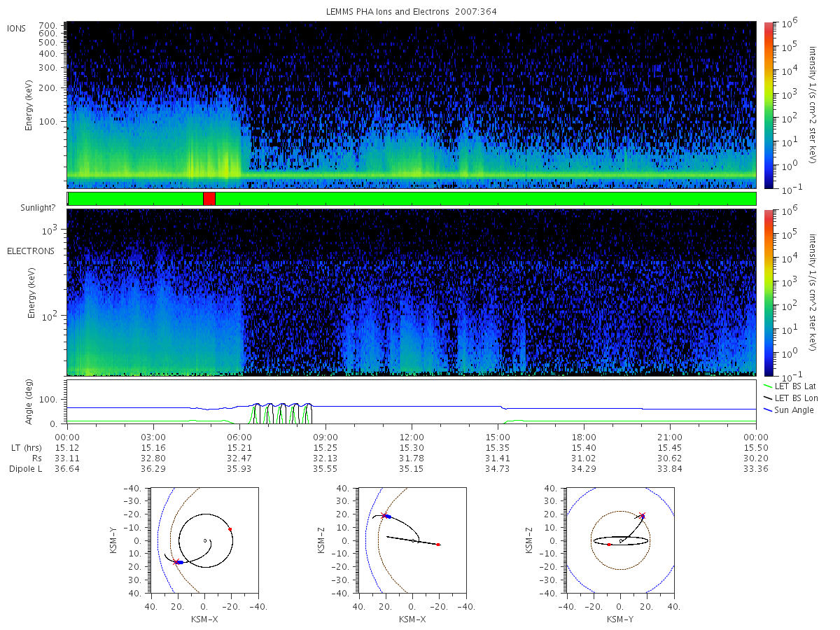Click the 06:00 time axis tick label
The height and width of the screenshot is (630, 840).
239,435
